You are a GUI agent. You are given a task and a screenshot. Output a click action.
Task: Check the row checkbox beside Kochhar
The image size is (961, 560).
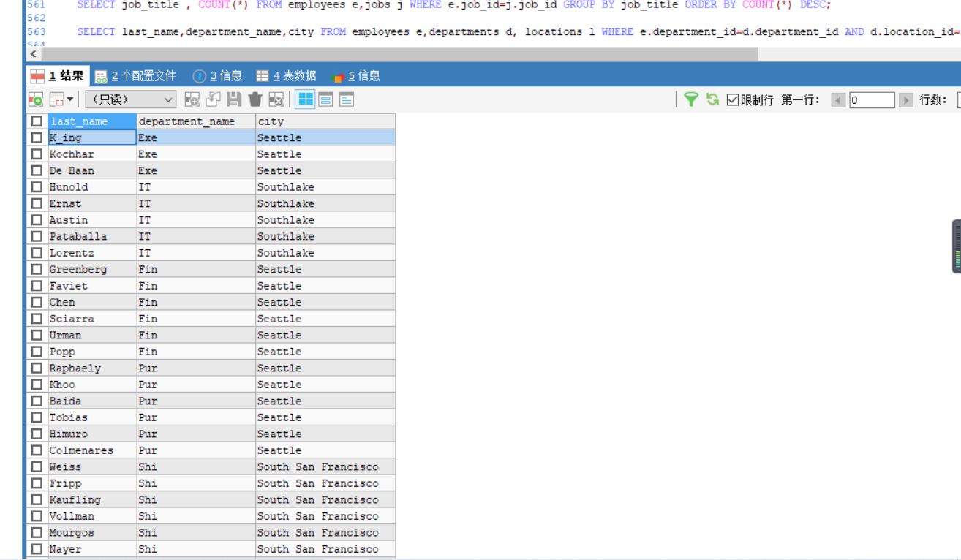(x=37, y=154)
